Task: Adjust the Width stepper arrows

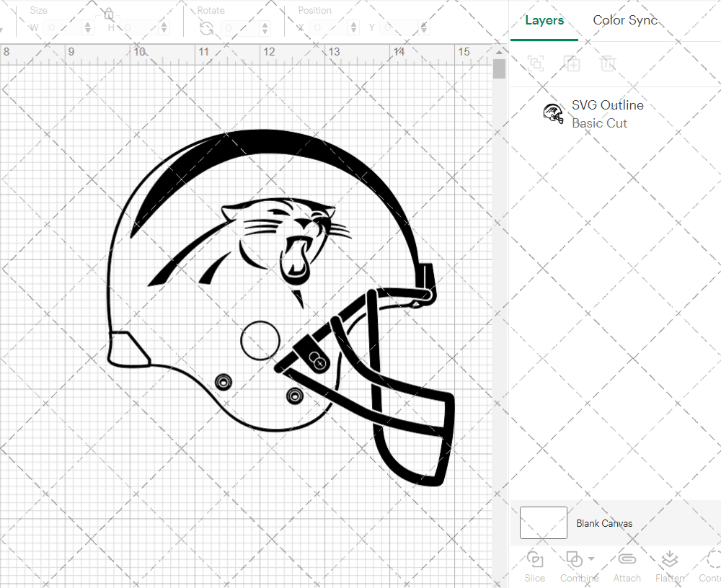Action: (88, 27)
